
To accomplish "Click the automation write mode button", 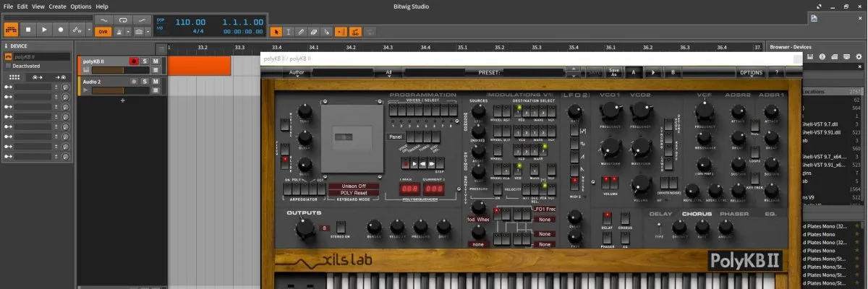I will click(x=77, y=30).
